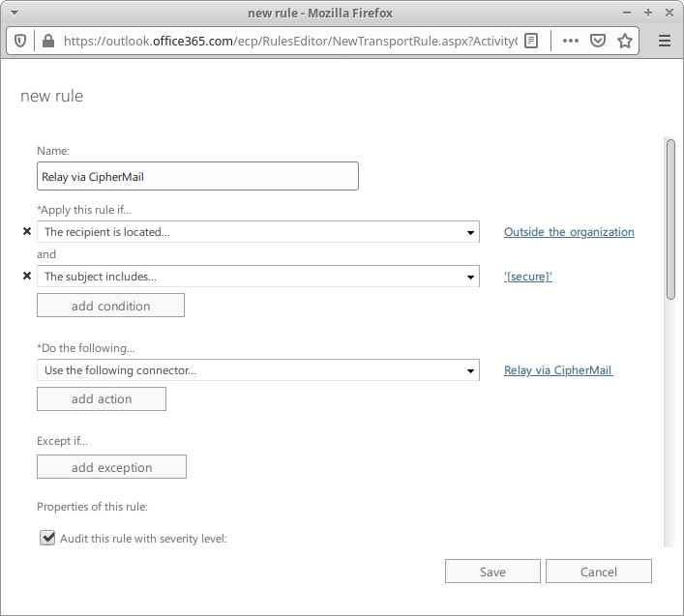Open 'Relay via CipherMail' connector link
The image size is (684, 616).
click(x=558, y=370)
